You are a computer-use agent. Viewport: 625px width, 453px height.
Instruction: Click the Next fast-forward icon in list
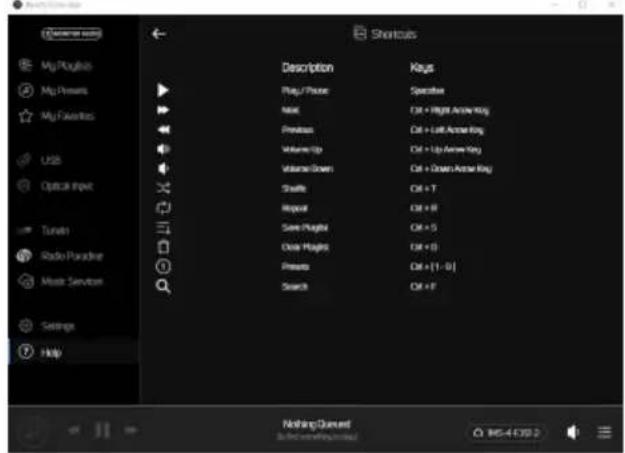point(163,110)
